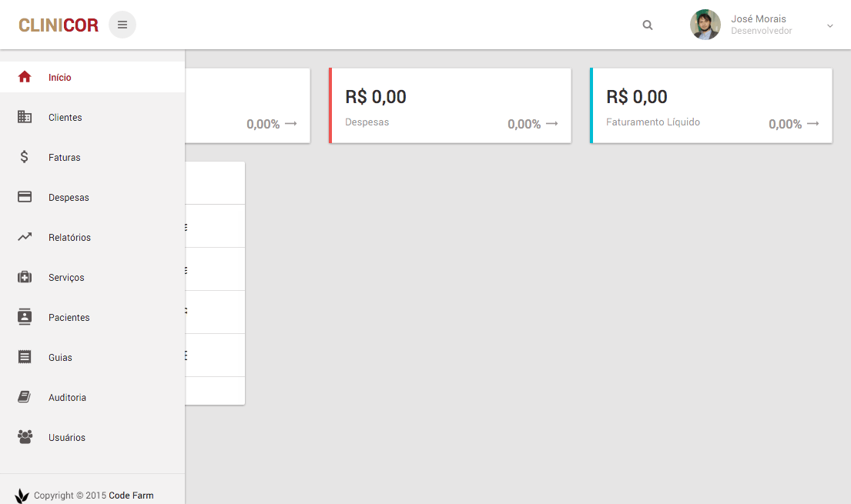Click Relatórios trending chart icon
Viewport: 851px width, 504px height.
[25, 236]
